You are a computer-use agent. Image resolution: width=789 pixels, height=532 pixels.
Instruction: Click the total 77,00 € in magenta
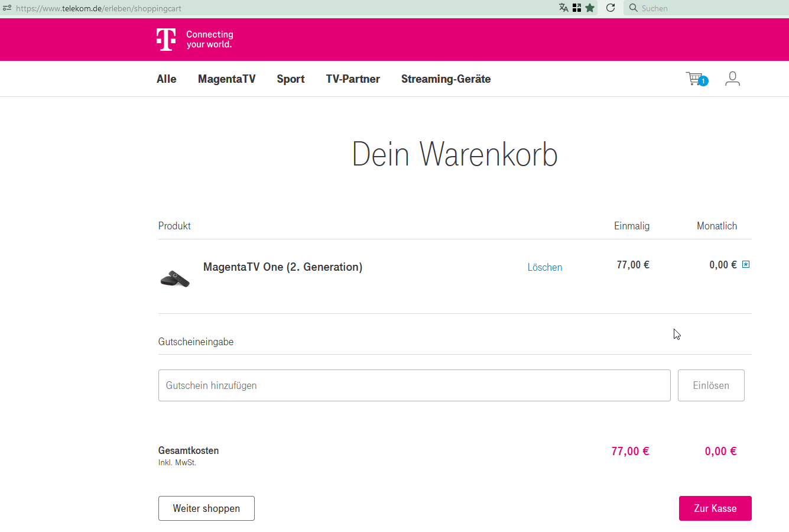pos(630,451)
